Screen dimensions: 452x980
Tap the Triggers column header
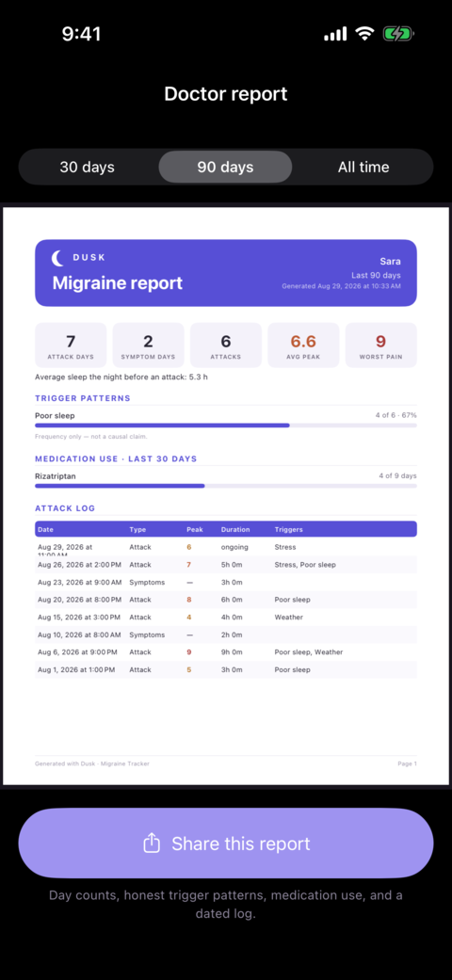coord(289,529)
